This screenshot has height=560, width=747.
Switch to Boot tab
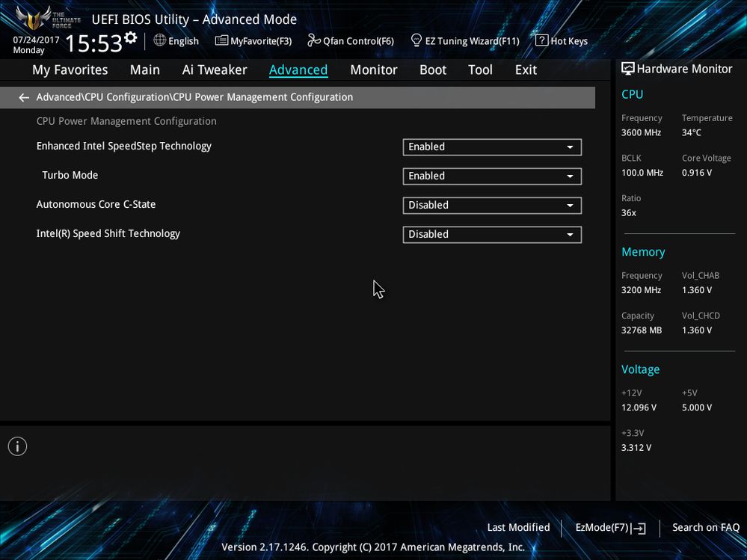[x=433, y=70]
